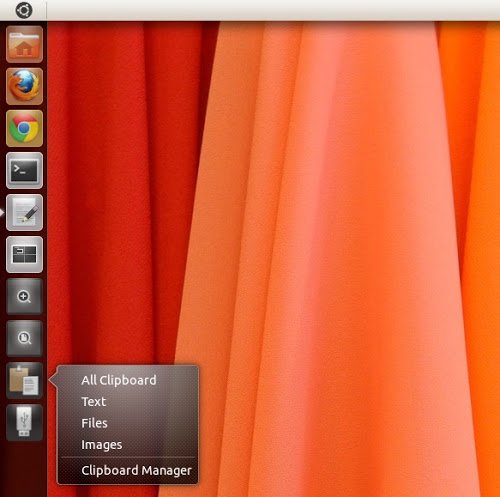Open the Terminal launcher icon
This screenshot has width=500, height=497.
click(24, 170)
